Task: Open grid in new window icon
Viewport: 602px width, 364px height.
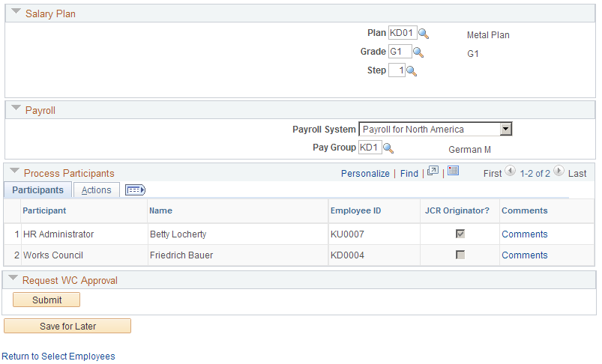Action: [433, 171]
